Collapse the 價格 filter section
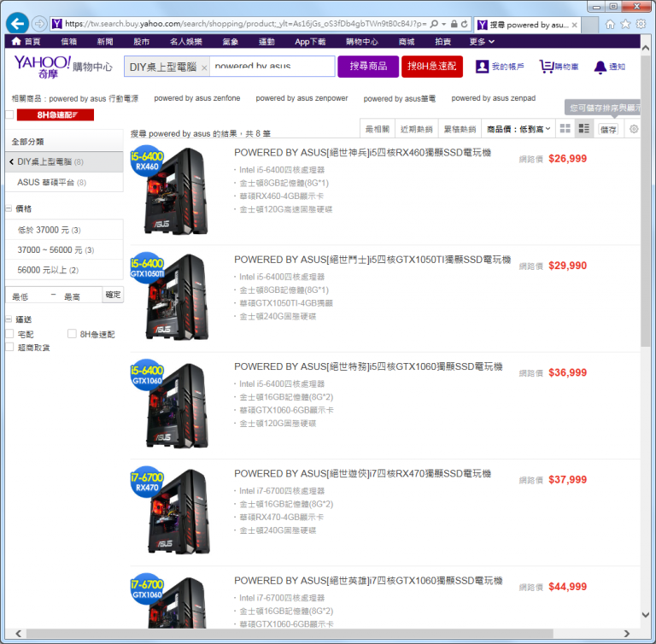The width and height of the screenshot is (656, 644). pyautogui.click(x=9, y=208)
